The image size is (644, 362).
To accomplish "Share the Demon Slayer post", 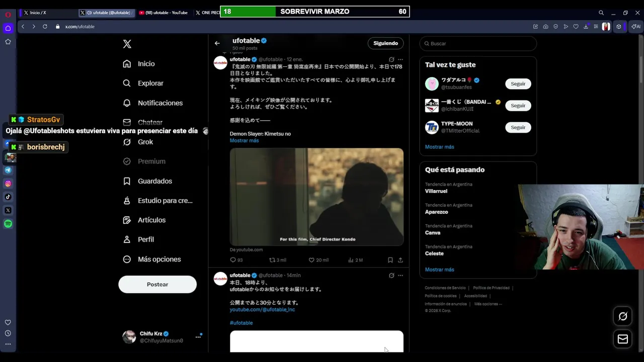I will (x=400, y=260).
